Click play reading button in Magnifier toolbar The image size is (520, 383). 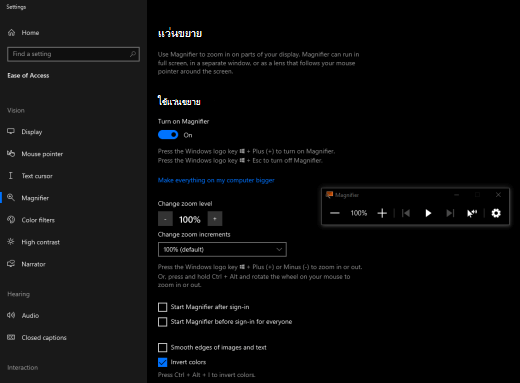(428, 213)
